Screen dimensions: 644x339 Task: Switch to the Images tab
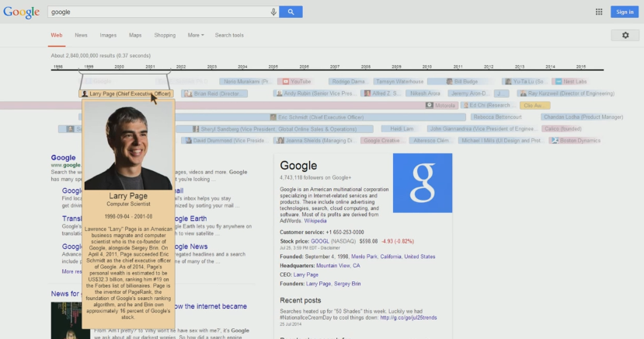point(108,35)
